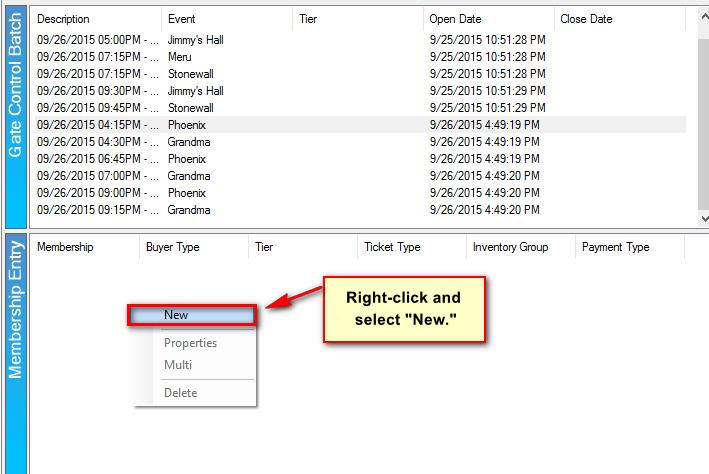Click the batch list Tier column header
Image resolution: width=709 pixels, height=474 pixels.
pos(358,19)
